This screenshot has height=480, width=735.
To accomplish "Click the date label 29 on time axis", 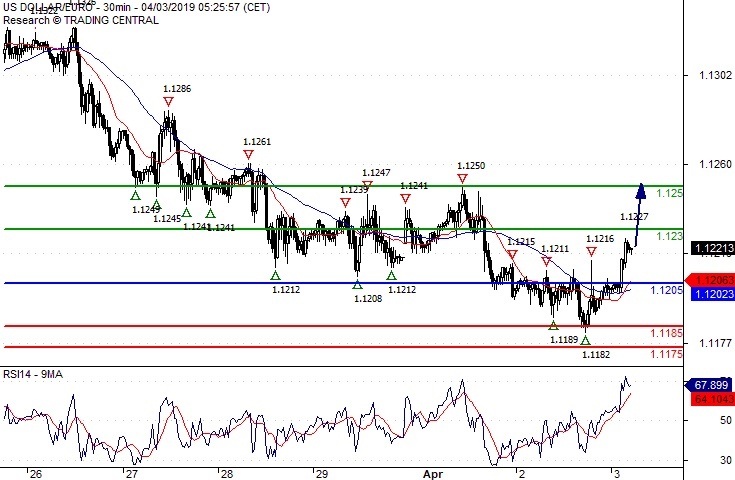I will point(322,474).
